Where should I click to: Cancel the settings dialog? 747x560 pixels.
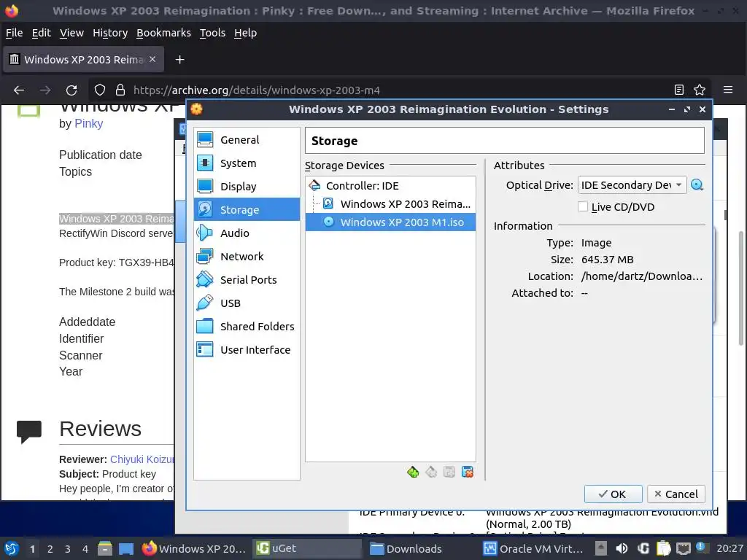(676, 494)
